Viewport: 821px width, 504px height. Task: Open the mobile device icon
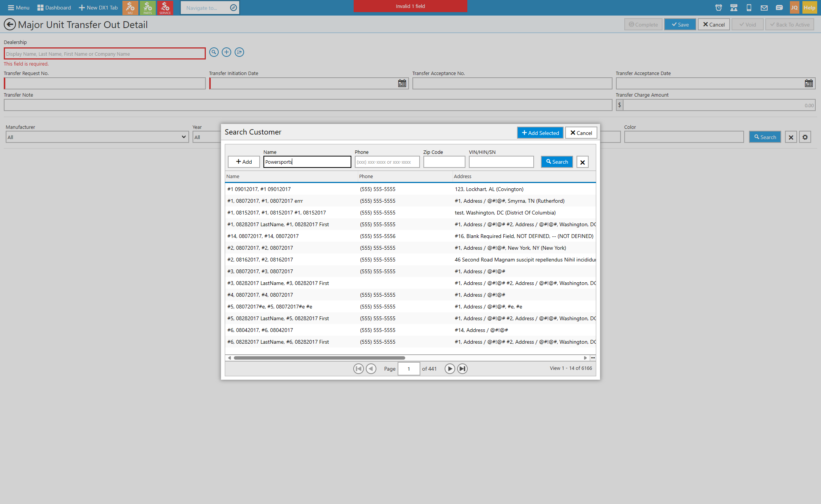[749, 8]
